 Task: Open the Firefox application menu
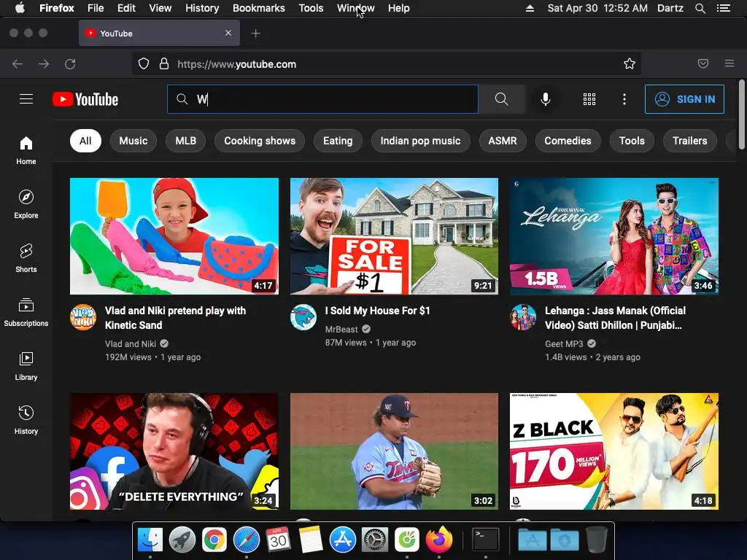[729, 64]
